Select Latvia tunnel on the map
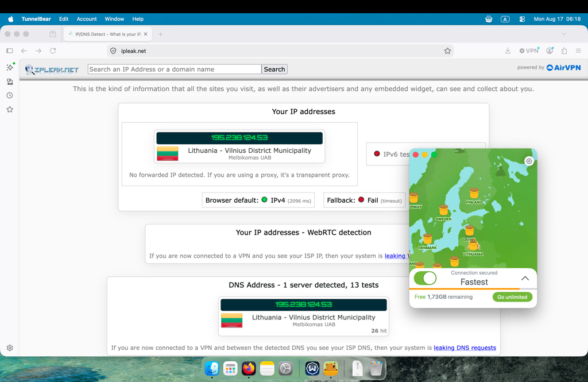 [x=470, y=230]
